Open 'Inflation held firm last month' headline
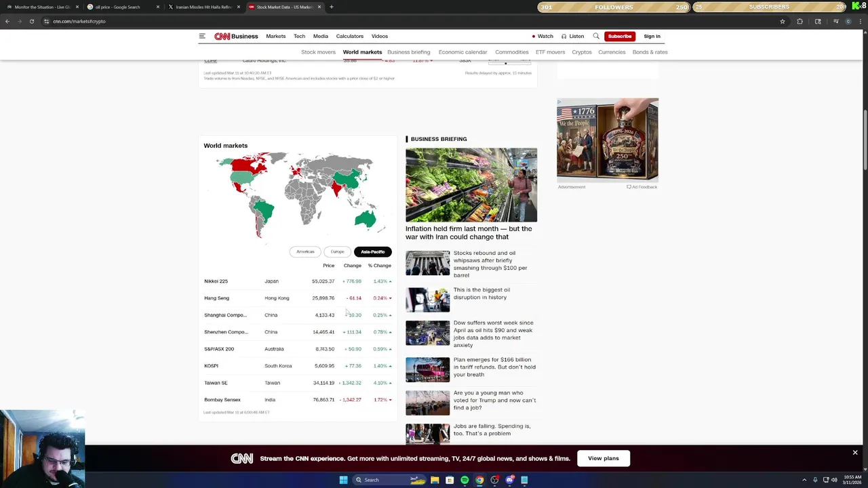The image size is (868, 488). 469,232
